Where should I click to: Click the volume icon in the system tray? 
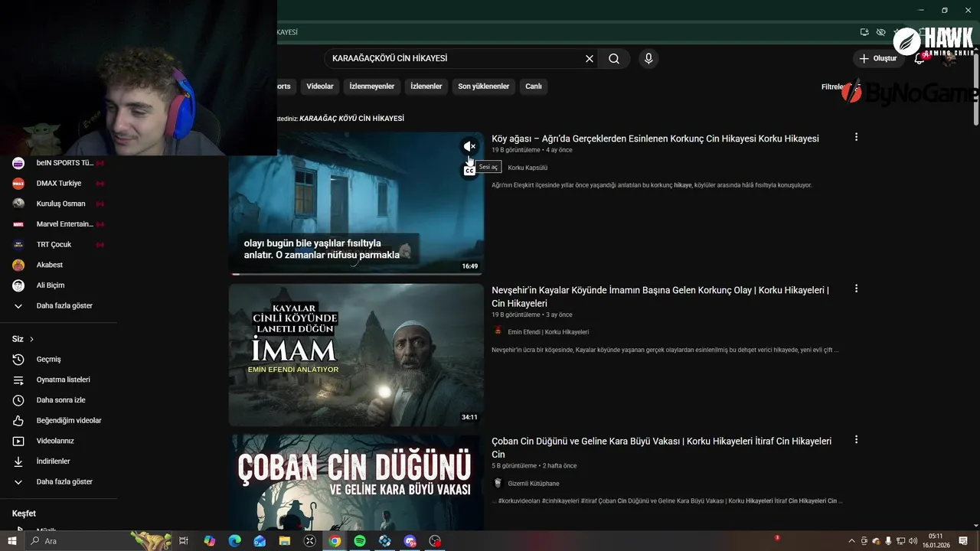(913, 541)
